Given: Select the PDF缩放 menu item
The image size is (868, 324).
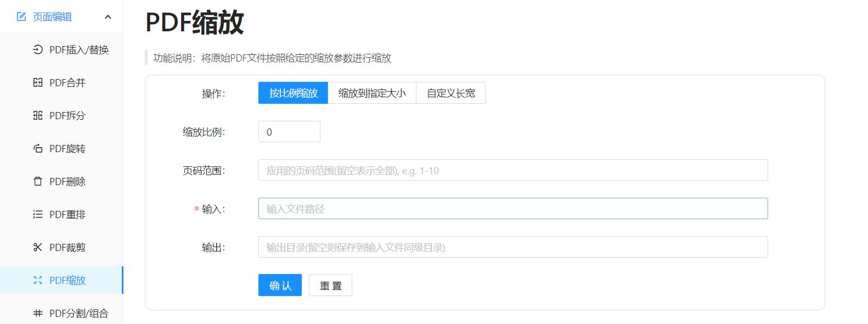Looking at the screenshot, I should point(61,280).
